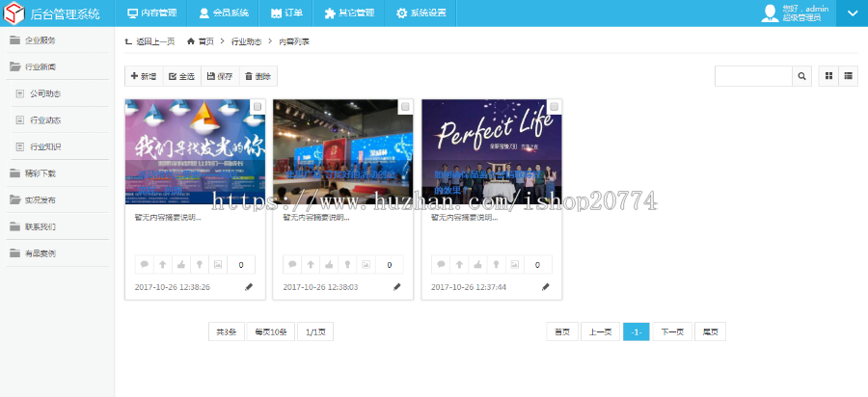Switch to grid view layout
The image size is (868, 397).
(x=828, y=76)
